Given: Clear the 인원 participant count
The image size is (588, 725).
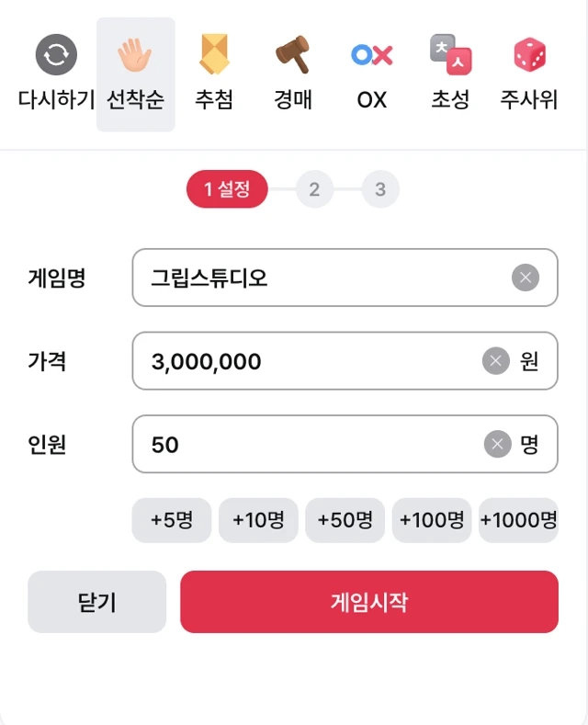Looking at the screenshot, I should pos(497,445).
